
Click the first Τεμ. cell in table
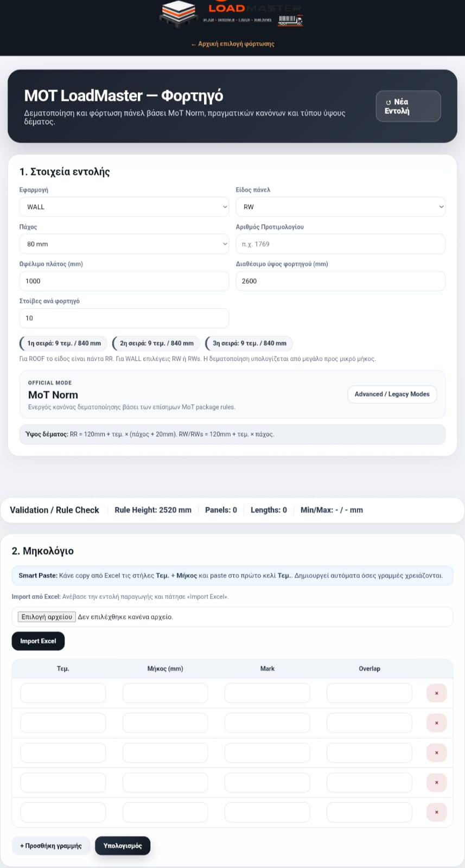coord(63,693)
